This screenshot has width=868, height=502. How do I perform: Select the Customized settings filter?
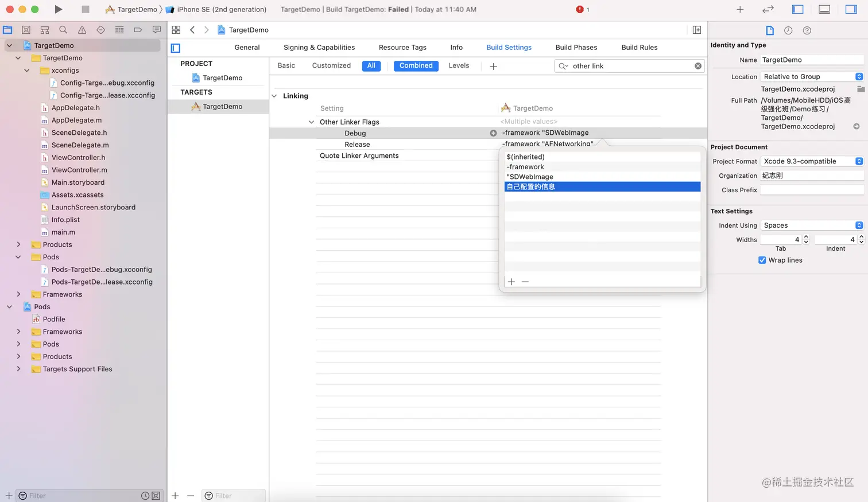point(331,66)
